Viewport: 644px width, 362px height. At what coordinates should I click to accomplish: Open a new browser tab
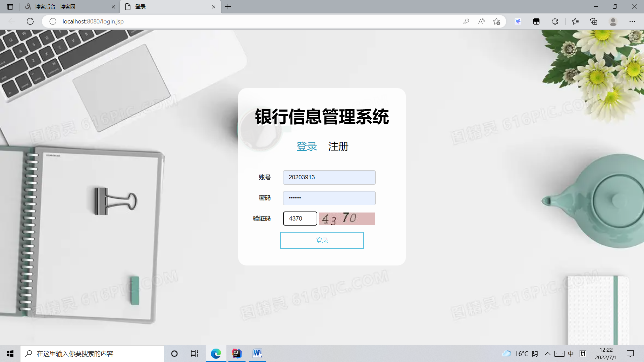(228, 7)
